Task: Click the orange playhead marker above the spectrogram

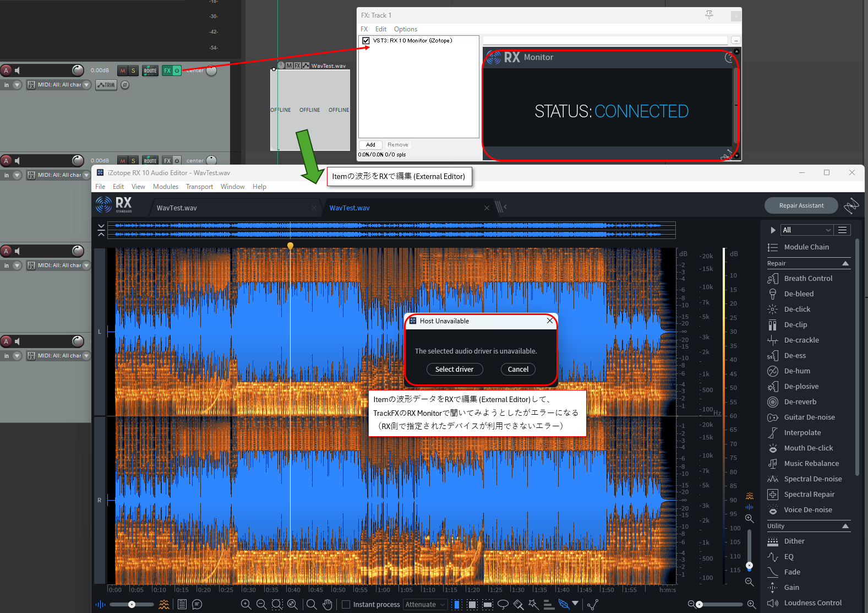Action: [290, 246]
